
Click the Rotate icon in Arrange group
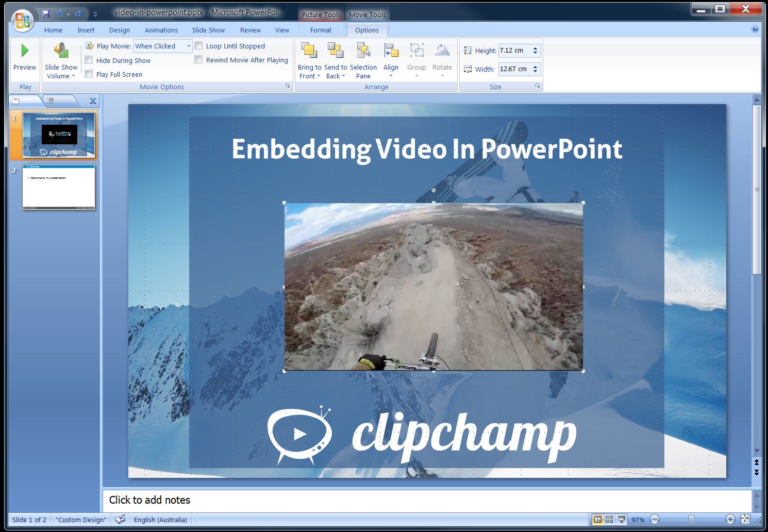pyautogui.click(x=442, y=51)
